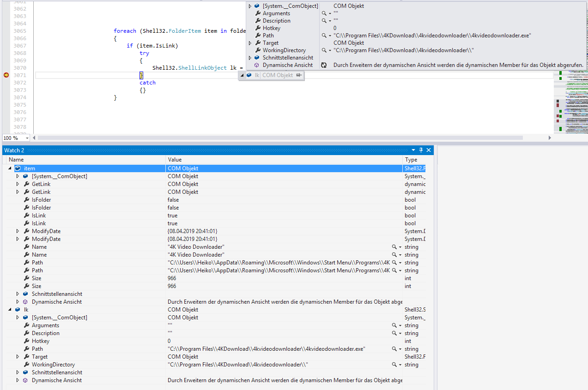Screen dimensions: 588x390
Task: Click wrench icon of Arguments in DataTip
Action: [x=257, y=13]
